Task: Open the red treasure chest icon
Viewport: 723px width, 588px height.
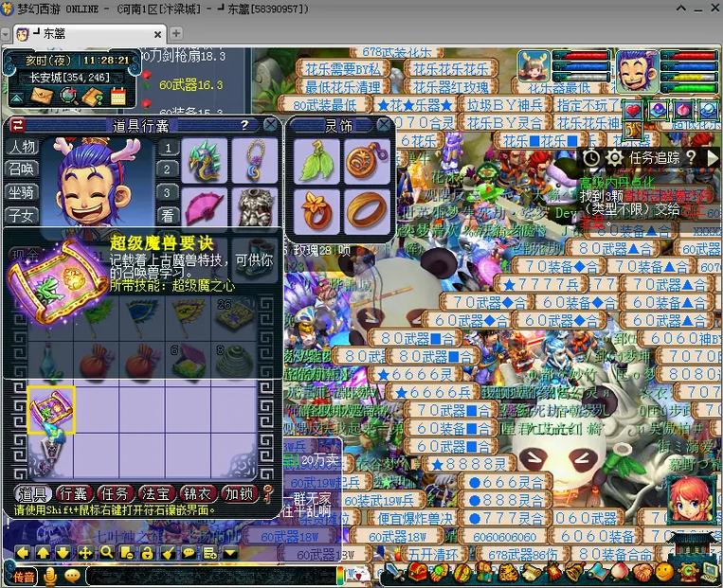Action: pyautogui.click(x=417, y=573)
